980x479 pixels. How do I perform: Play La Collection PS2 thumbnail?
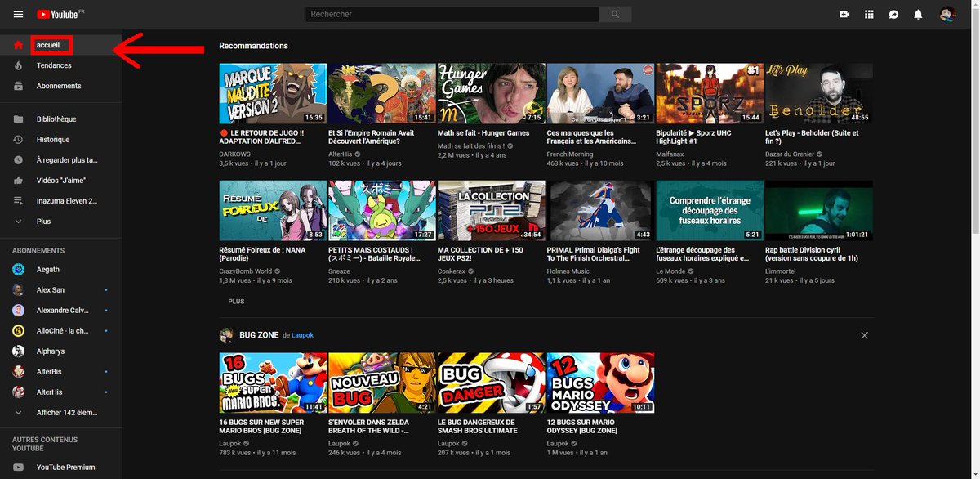coord(491,211)
